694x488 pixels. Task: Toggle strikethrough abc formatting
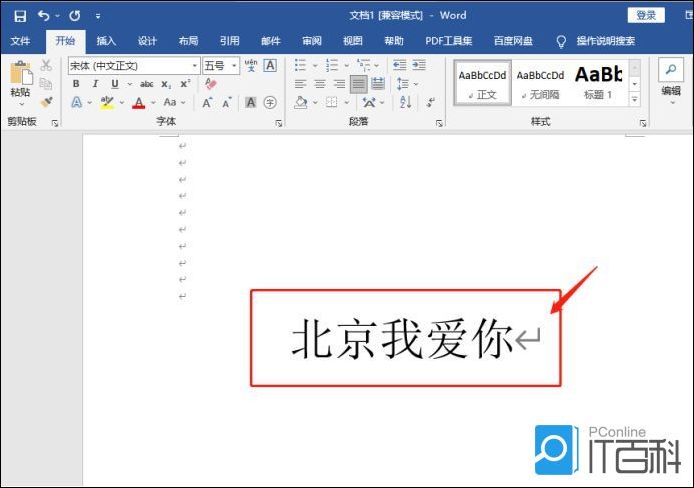coord(147,84)
